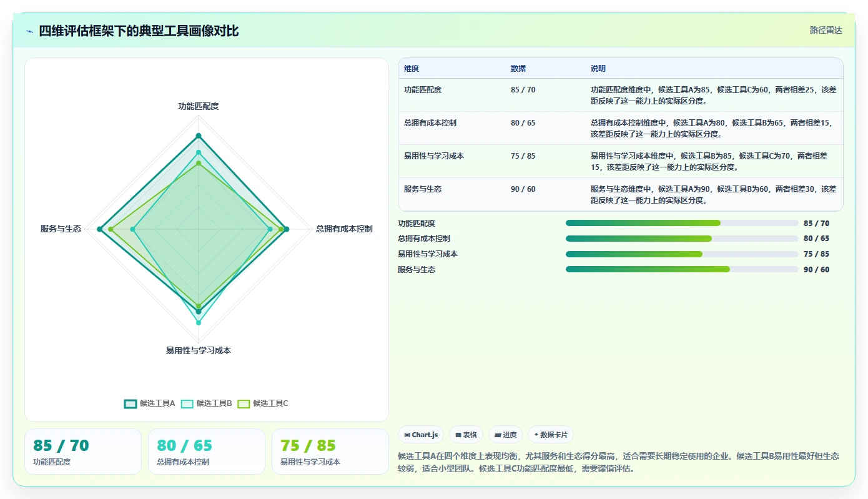Click the summary paragraph starting 候选工具A在四个维度

coord(618,462)
